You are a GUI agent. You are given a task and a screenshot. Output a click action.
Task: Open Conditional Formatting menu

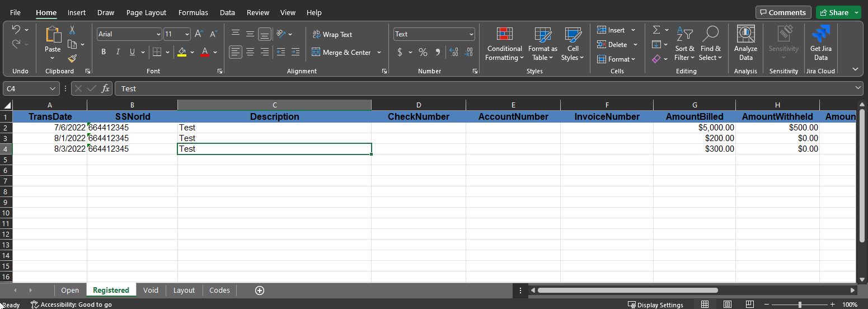tap(505, 44)
